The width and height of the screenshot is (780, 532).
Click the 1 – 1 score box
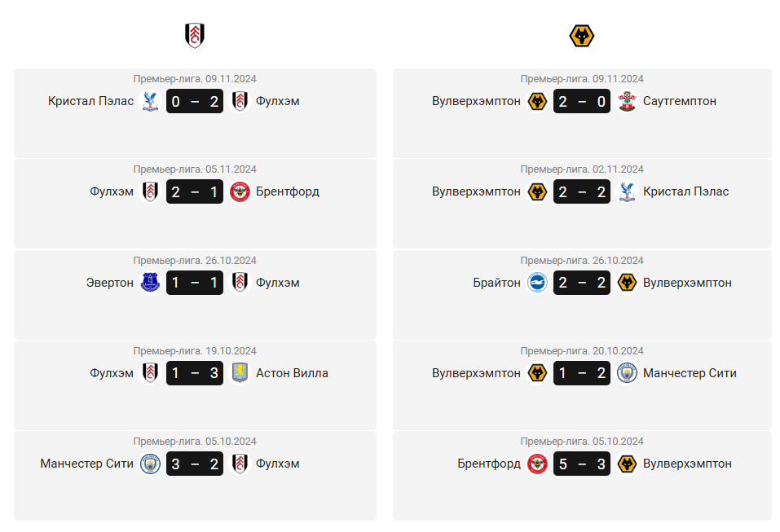(x=195, y=283)
